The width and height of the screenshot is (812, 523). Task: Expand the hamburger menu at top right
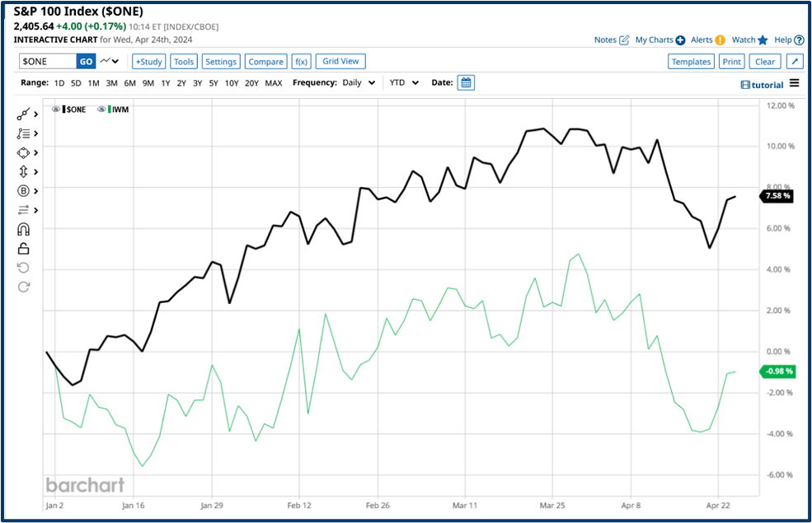(794, 83)
